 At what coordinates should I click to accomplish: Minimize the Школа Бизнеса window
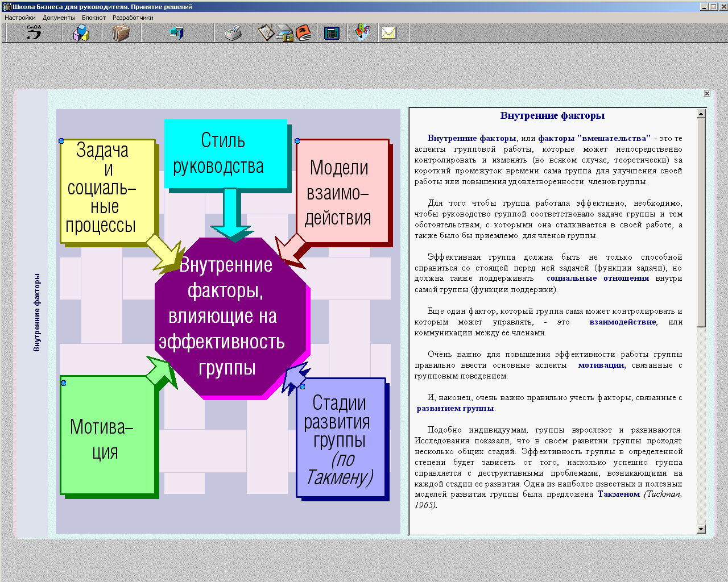click(704, 7)
